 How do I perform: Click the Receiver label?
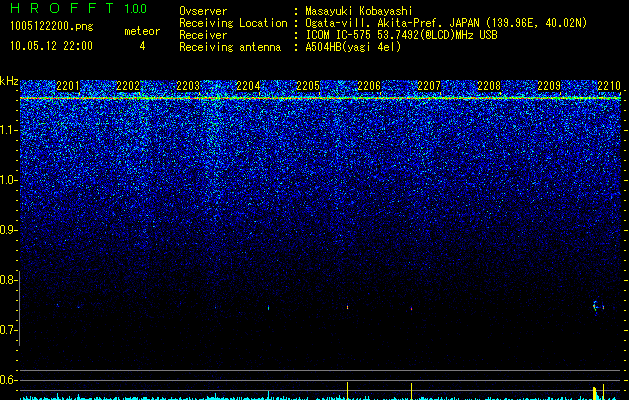203,35
